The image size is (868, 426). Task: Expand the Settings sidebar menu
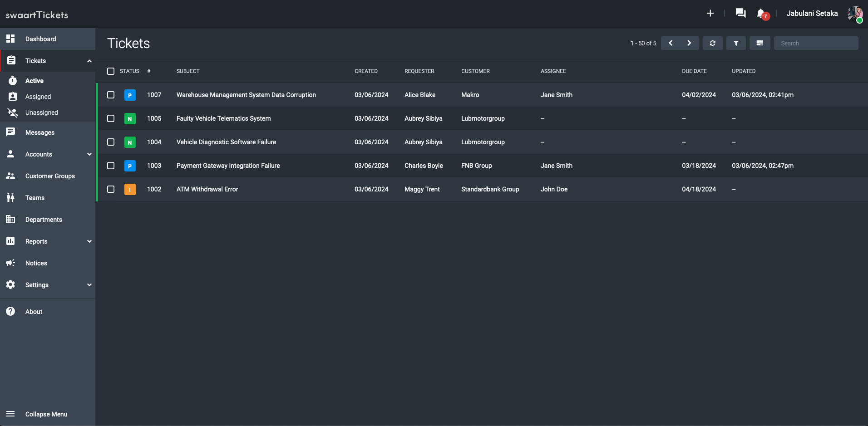pyautogui.click(x=89, y=285)
